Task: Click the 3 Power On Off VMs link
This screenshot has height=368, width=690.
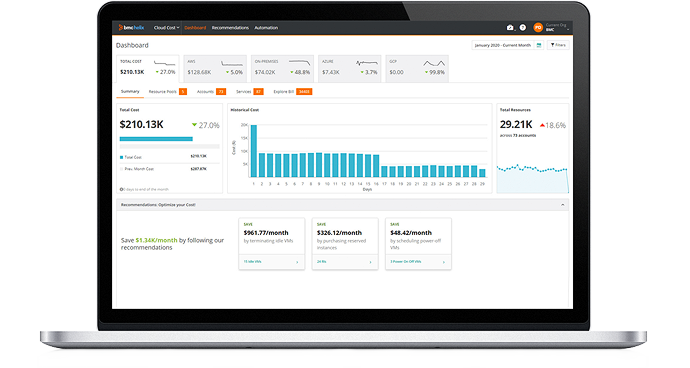Action: [x=406, y=261]
